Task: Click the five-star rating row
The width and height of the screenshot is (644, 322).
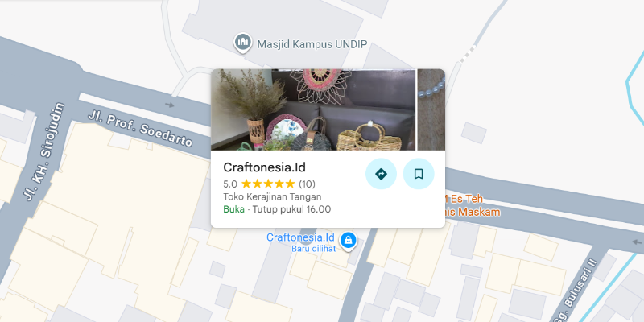Action: tap(269, 184)
